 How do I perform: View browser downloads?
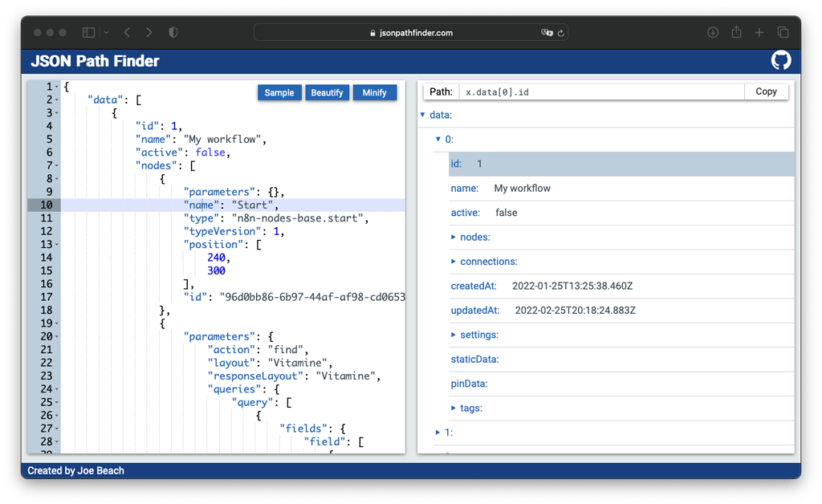713,32
